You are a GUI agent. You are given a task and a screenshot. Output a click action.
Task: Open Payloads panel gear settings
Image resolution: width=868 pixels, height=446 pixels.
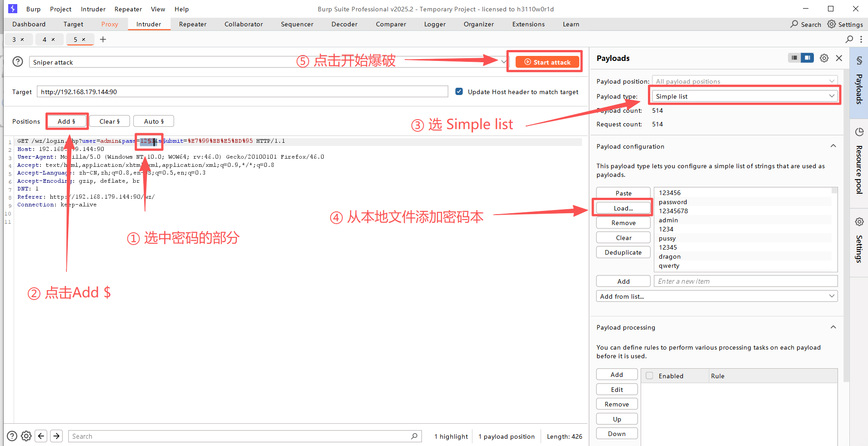(x=824, y=58)
